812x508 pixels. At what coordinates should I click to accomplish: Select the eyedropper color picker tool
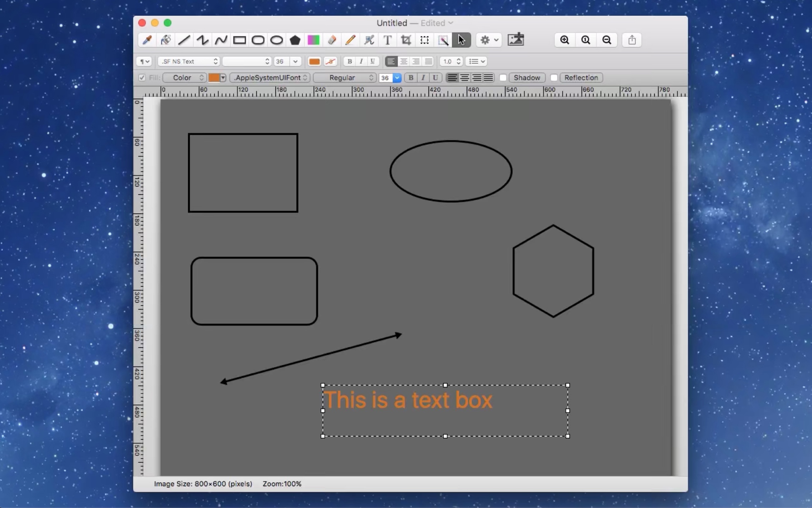click(147, 40)
